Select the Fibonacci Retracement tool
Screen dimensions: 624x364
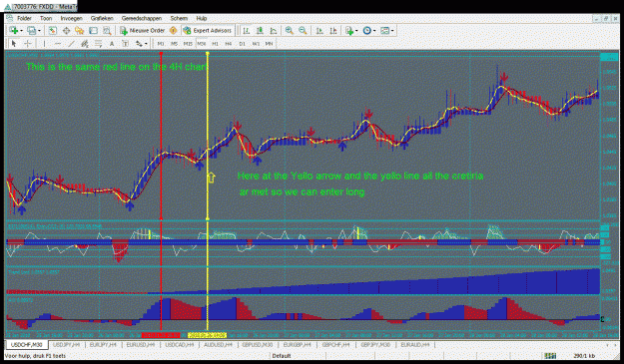coord(98,44)
